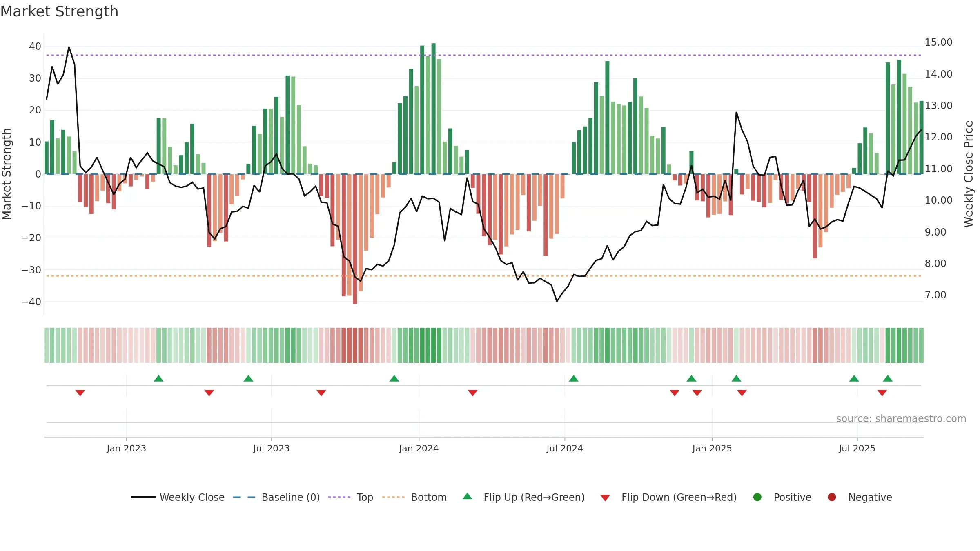Click the 11.00 price tick on the right axis
This screenshot has height=551, width=980.
coord(938,169)
